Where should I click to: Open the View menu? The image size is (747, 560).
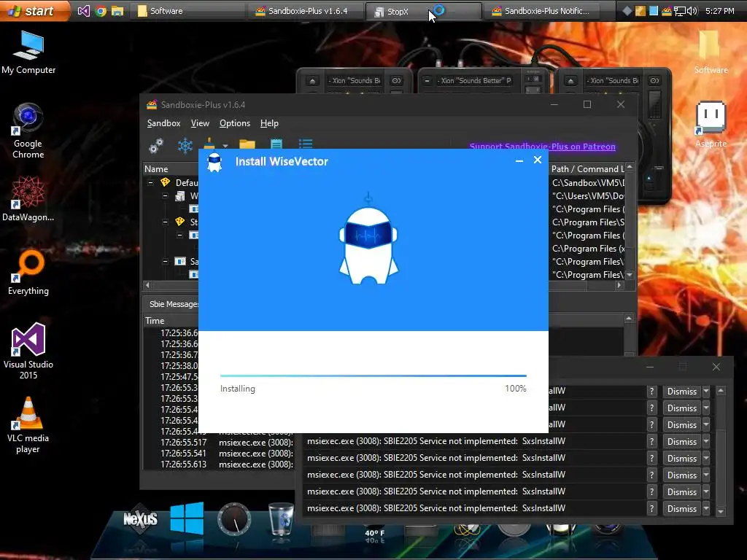click(x=200, y=123)
